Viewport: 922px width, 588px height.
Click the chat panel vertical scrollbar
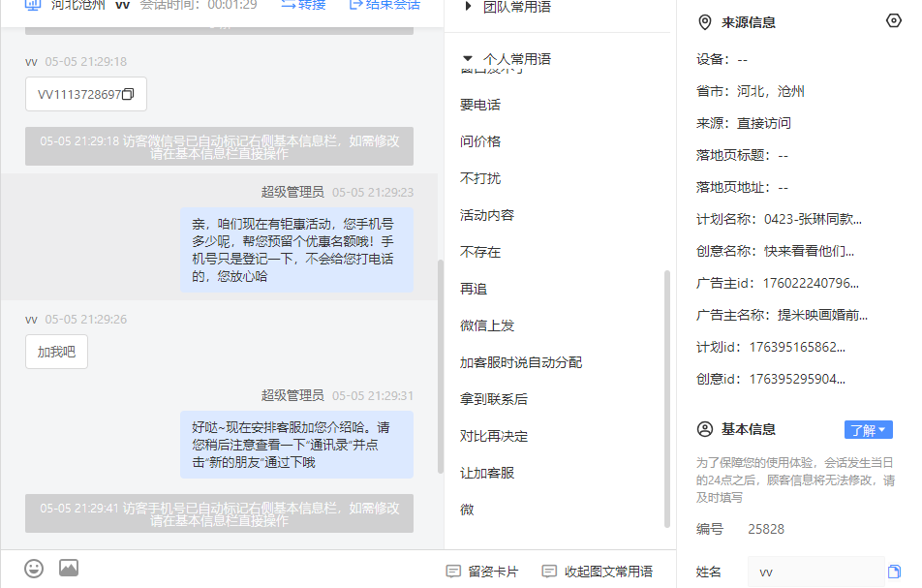(440, 366)
